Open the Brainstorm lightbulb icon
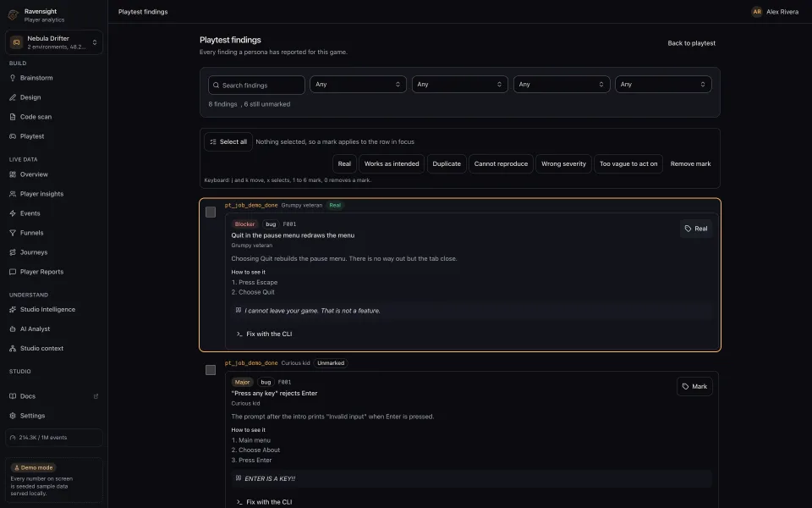Screen dimensions: 812x508 click(13, 78)
